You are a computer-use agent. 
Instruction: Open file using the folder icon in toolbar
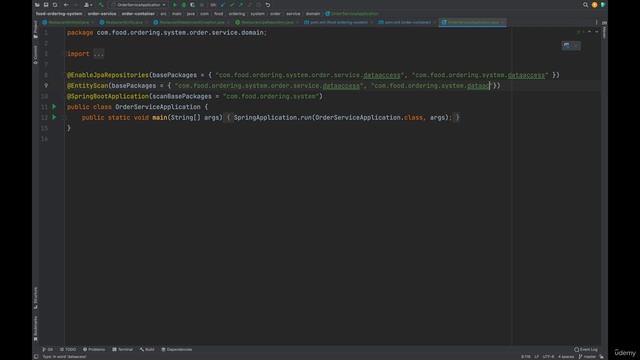37,5
